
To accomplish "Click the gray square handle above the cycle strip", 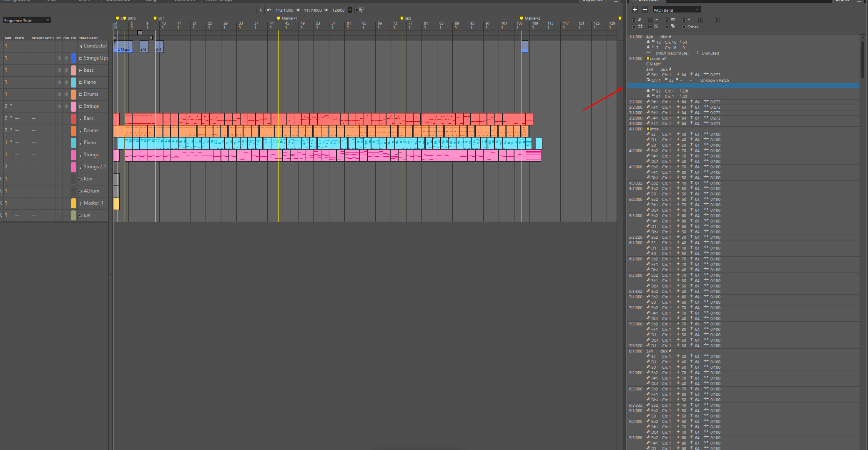I will pyautogui.click(x=140, y=32).
